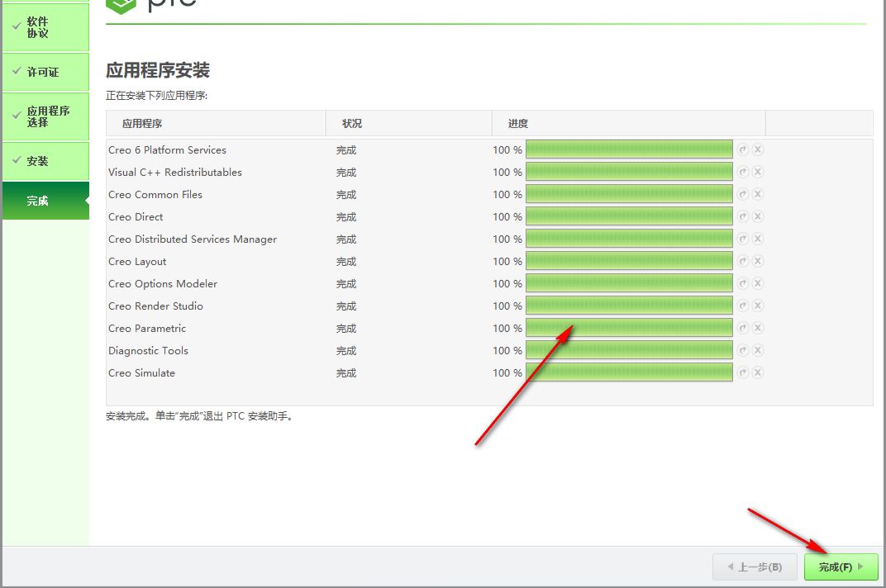Click the cancel X icon in the Creo Common Files row
The image size is (886, 588).
[758, 194]
